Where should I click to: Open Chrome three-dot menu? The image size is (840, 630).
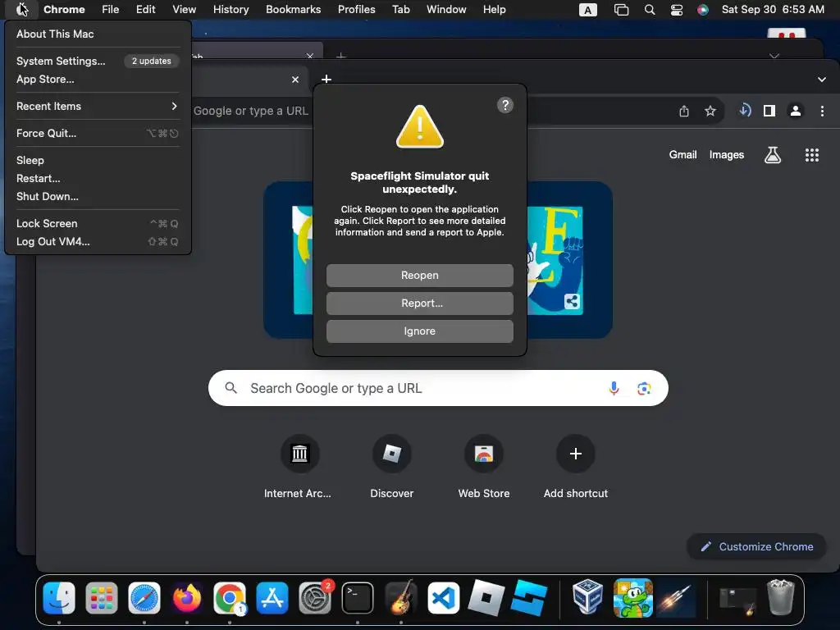[x=822, y=111]
